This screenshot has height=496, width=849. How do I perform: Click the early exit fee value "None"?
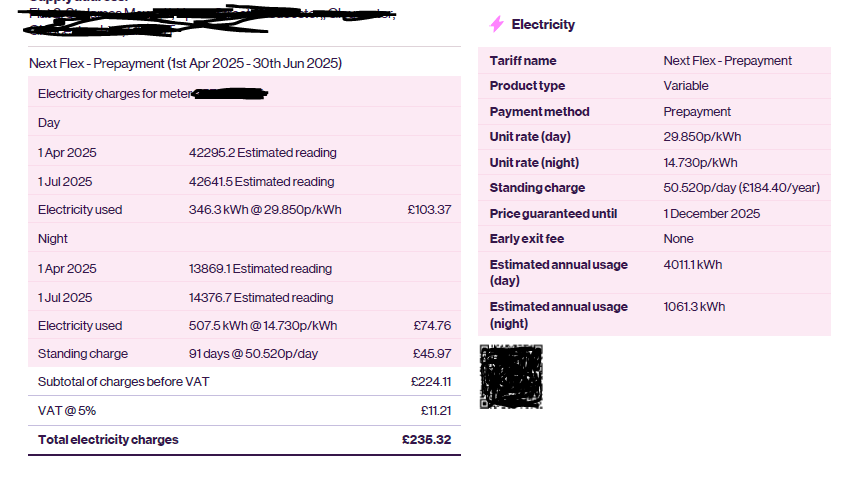click(x=678, y=239)
